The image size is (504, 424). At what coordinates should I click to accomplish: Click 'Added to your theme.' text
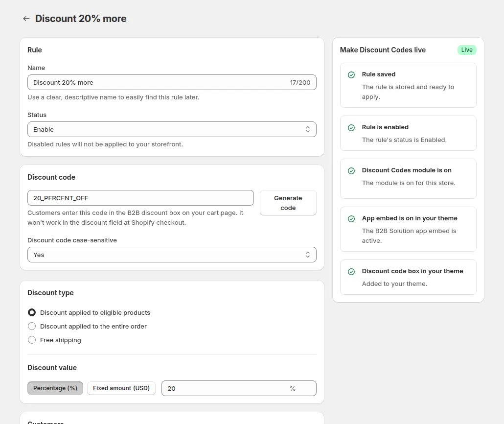pyautogui.click(x=394, y=284)
